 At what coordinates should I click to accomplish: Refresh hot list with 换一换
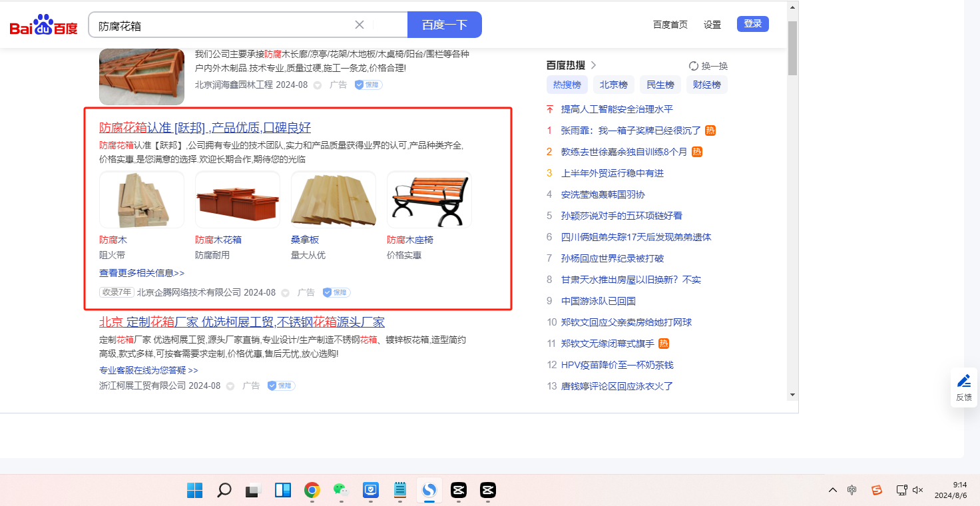[x=708, y=66]
